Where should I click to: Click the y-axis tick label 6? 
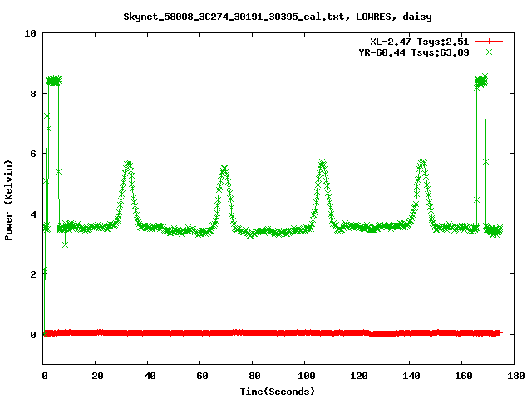tap(33, 154)
